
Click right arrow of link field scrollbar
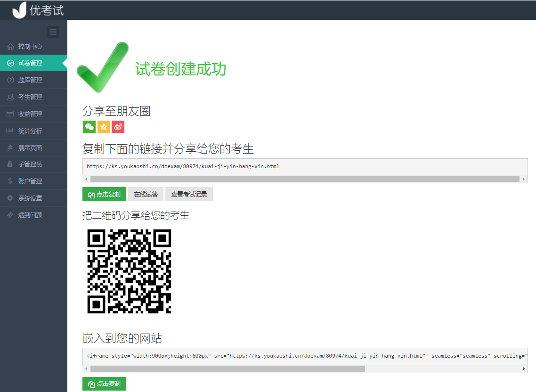[x=523, y=179]
